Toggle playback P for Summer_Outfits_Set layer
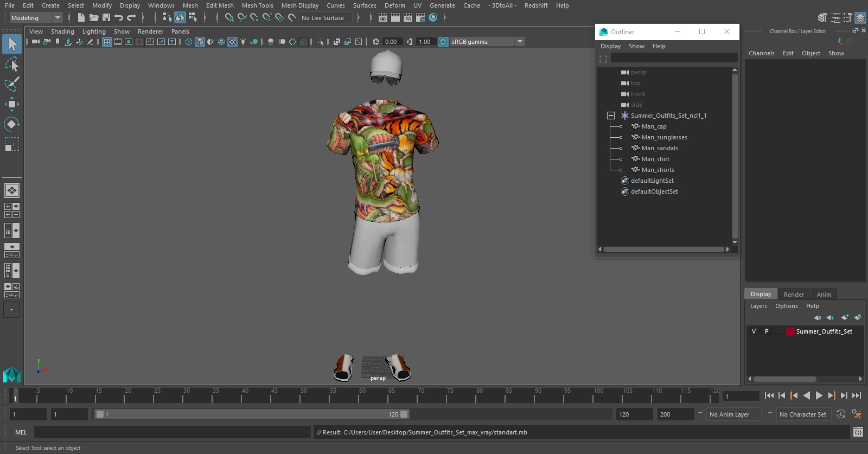The height and width of the screenshot is (454, 868). (x=767, y=331)
